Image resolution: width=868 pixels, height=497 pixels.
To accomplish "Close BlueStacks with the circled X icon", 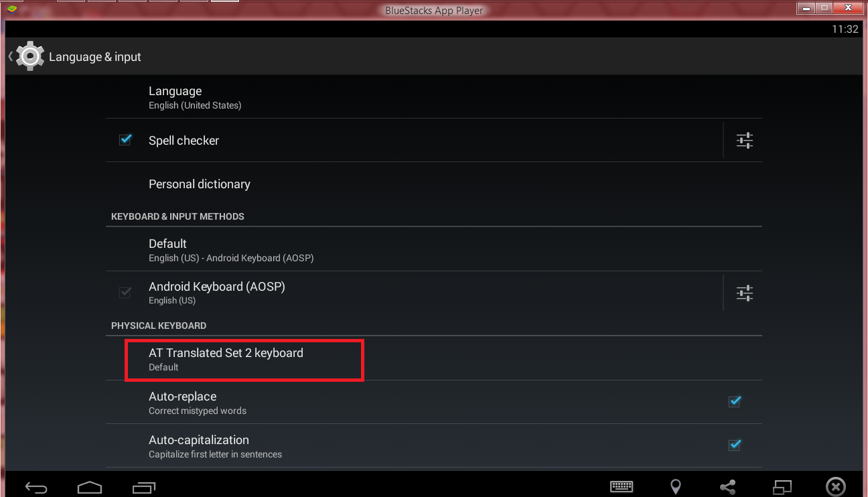I will [835, 487].
